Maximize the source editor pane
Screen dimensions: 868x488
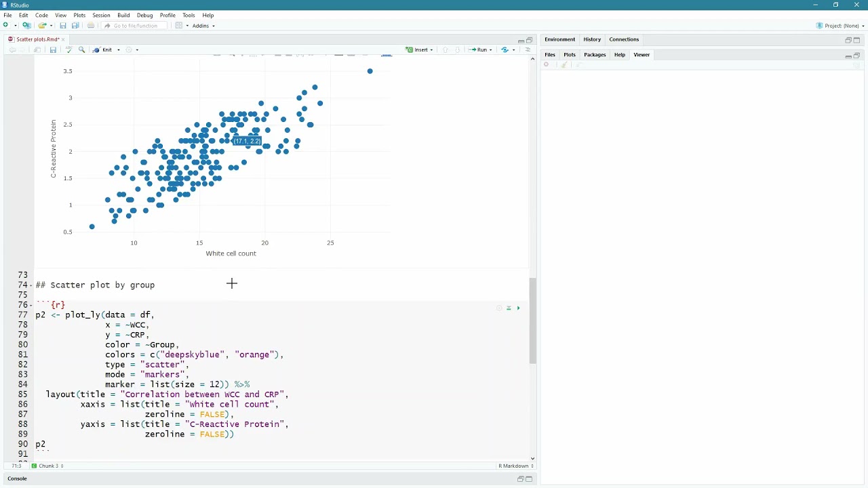pyautogui.click(x=530, y=40)
